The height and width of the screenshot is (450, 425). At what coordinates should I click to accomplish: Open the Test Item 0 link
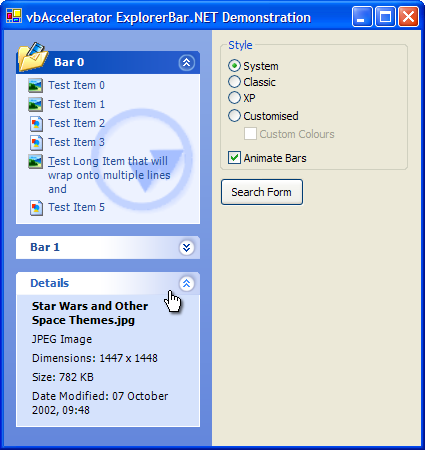[x=76, y=85]
